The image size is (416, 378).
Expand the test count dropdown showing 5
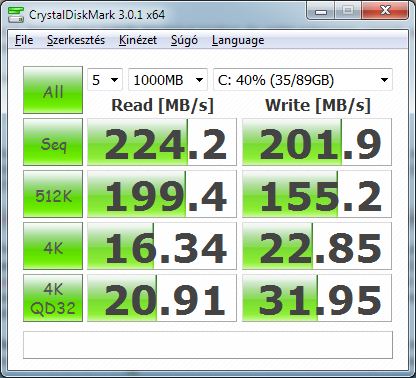click(x=105, y=80)
